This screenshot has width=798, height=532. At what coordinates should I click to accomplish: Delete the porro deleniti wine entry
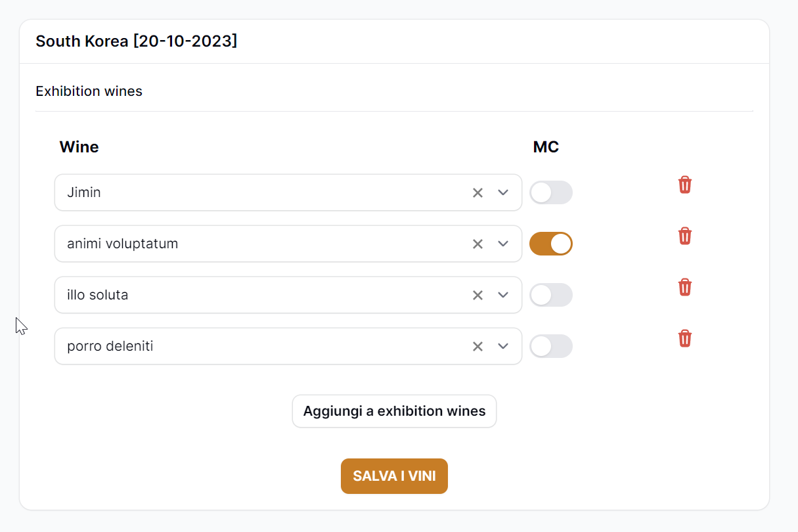click(685, 338)
